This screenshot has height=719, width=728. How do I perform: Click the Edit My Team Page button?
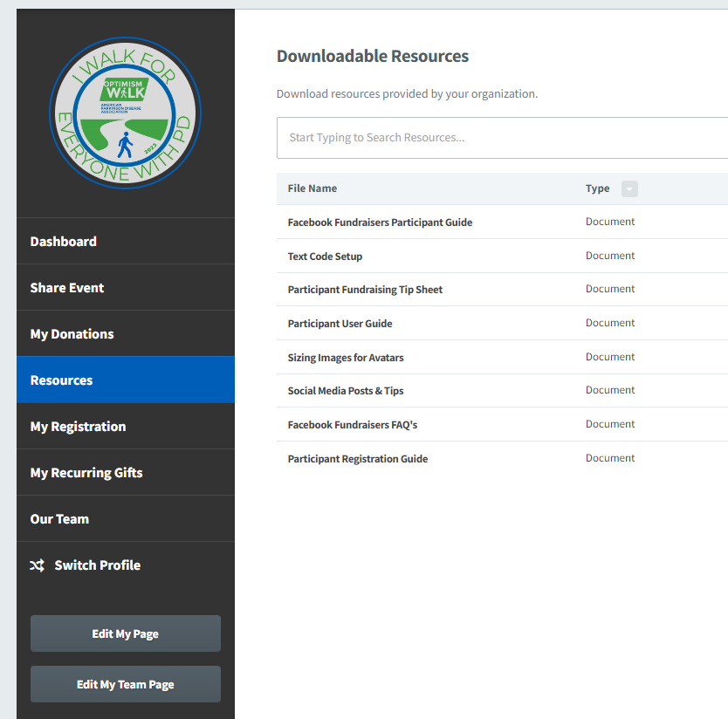pos(126,684)
